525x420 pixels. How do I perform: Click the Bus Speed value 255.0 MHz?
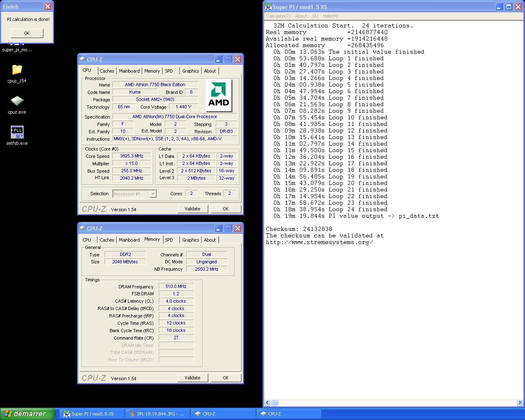coord(132,171)
